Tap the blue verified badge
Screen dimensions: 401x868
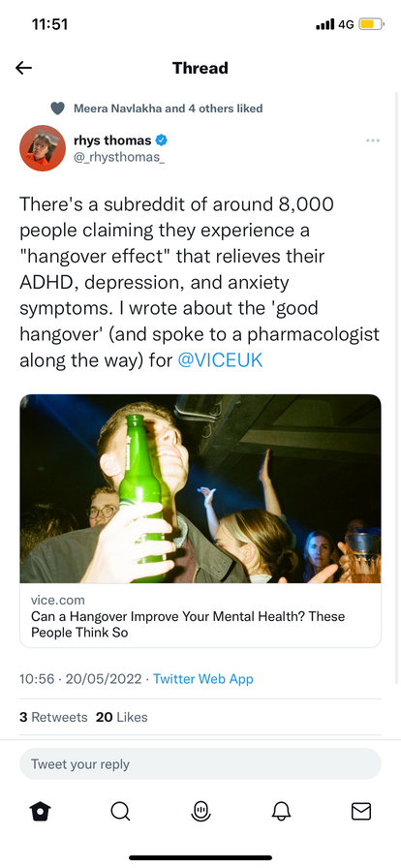pyautogui.click(x=162, y=140)
